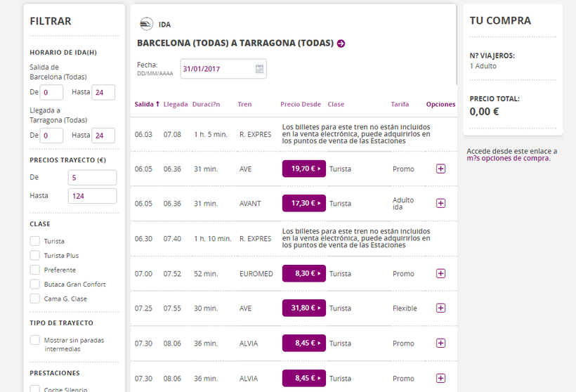
Task: Click the arrow icon beside Tarragona route title
Action: (341, 44)
